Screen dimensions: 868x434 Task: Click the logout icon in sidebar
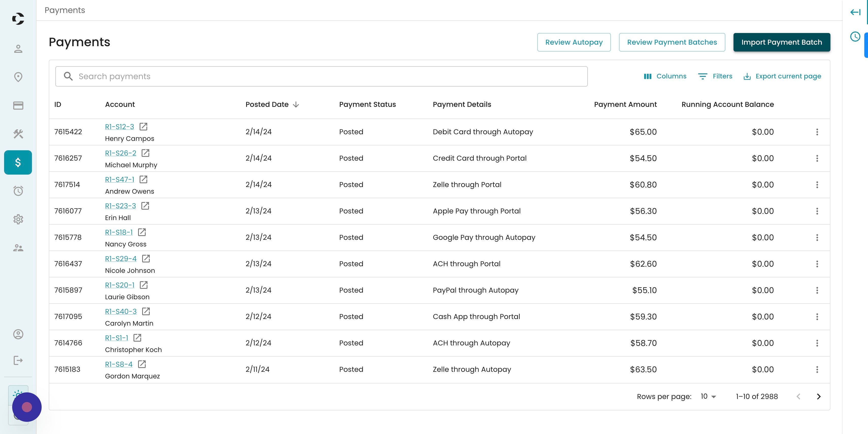point(18,361)
